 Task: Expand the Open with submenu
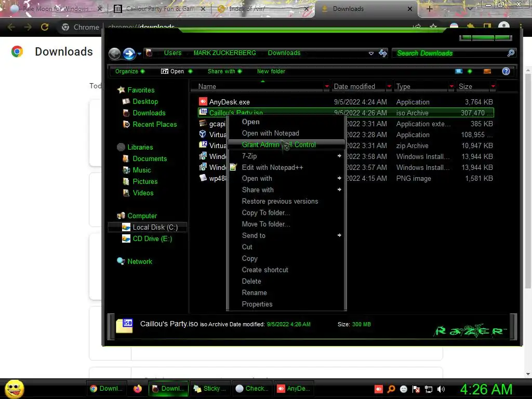pyautogui.click(x=286, y=179)
